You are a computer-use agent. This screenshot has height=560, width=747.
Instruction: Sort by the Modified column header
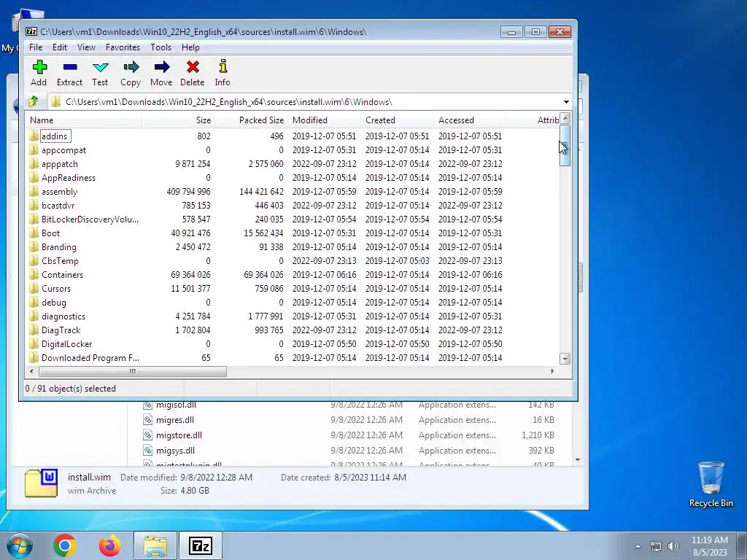(x=324, y=120)
